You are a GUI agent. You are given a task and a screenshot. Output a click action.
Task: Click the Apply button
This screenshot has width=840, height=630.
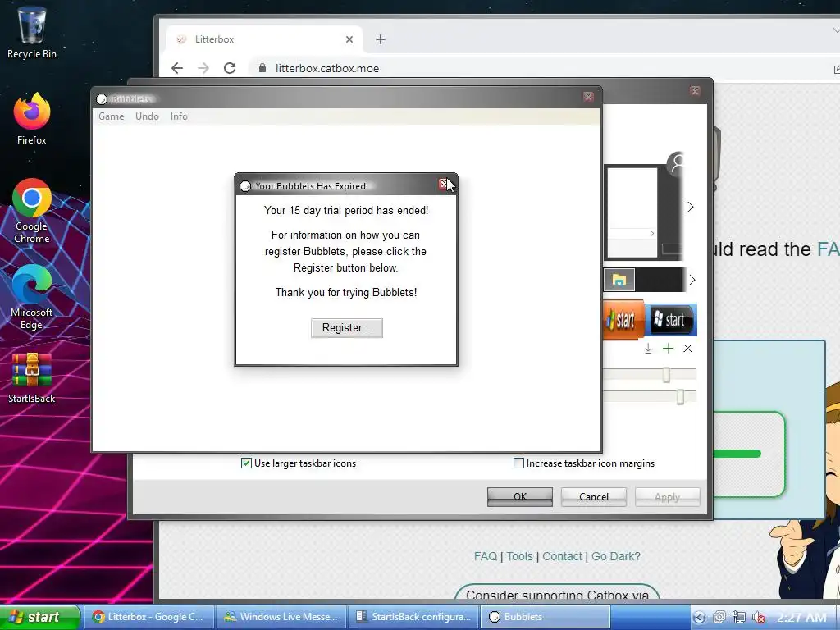tap(668, 496)
